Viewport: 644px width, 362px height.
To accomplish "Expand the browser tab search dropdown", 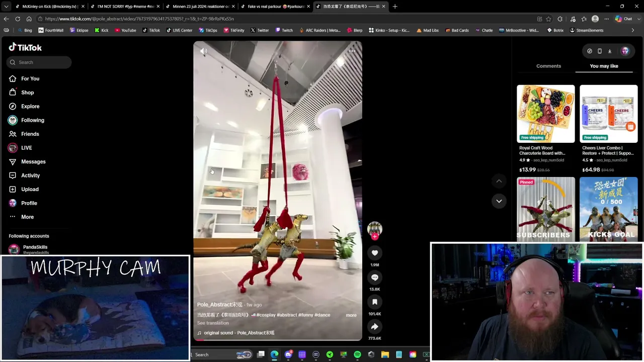I will pyautogui.click(x=6, y=7).
